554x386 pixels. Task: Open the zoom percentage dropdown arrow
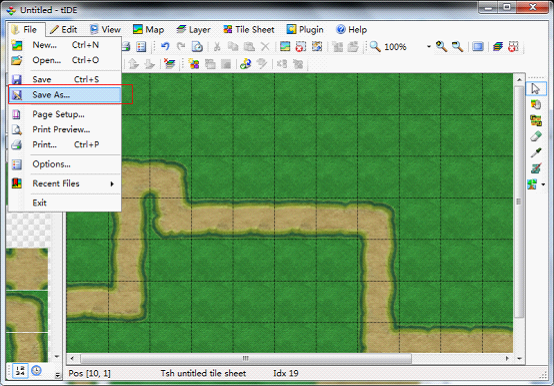(x=429, y=47)
